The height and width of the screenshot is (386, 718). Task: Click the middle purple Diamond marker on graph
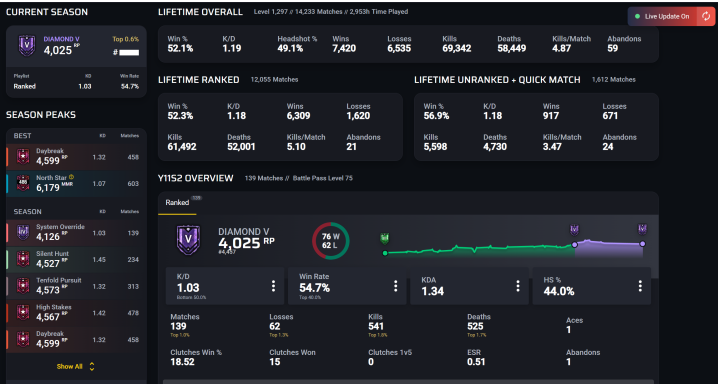point(574,229)
